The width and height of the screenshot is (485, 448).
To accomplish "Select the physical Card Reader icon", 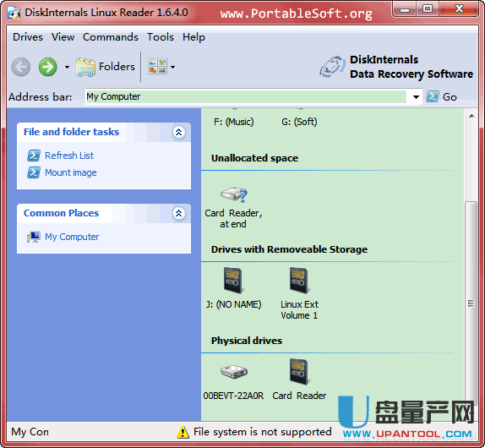I will tap(299, 372).
